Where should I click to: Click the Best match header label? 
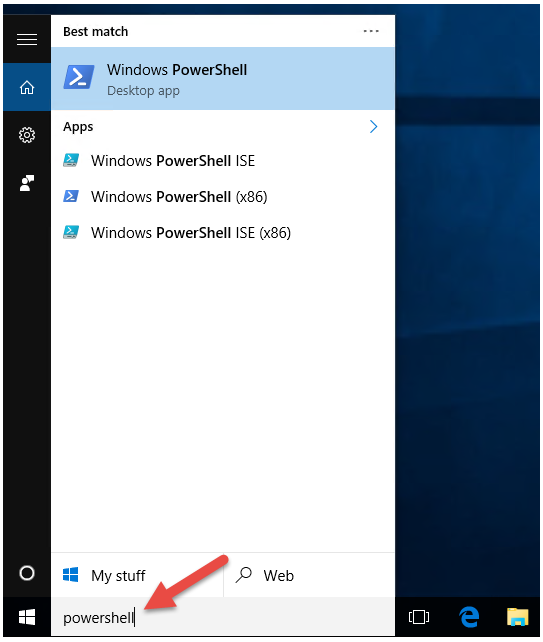point(95,32)
